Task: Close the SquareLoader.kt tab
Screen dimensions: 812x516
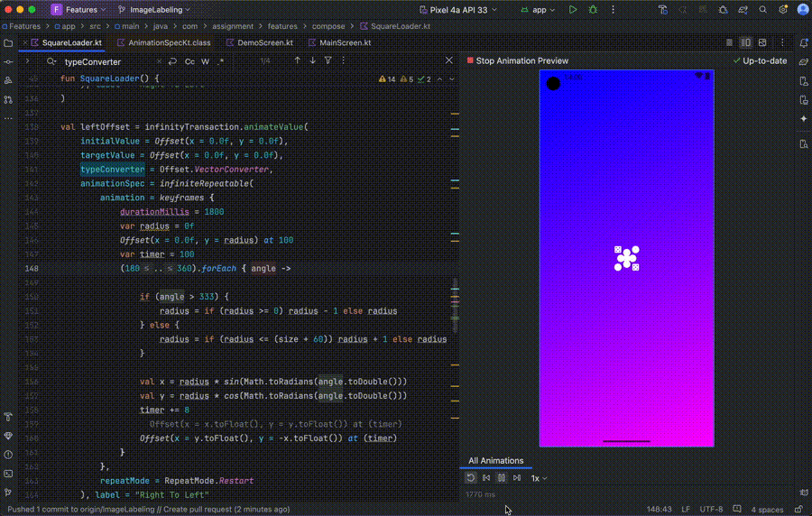Action: click(25, 42)
